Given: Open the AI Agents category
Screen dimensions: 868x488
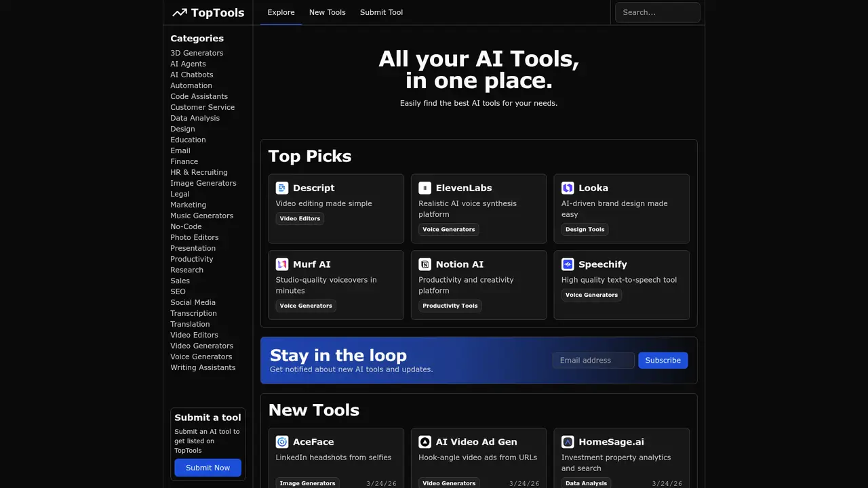Looking at the screenshot, I should tap(188, 64).
